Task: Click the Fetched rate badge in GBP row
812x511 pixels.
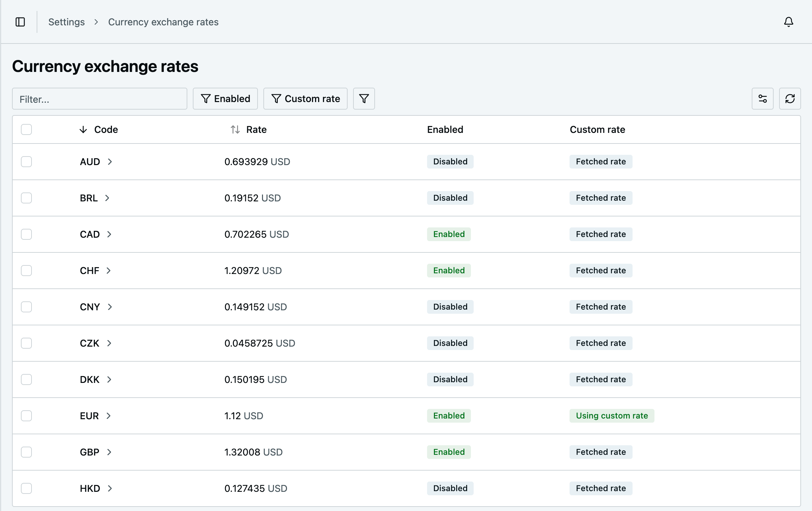Action: pos(601,452)
